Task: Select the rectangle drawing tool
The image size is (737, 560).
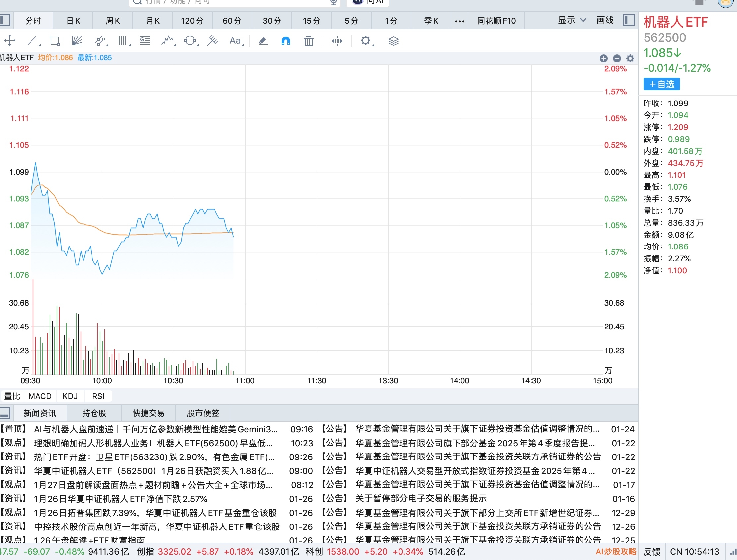Action: pos(54,41)
